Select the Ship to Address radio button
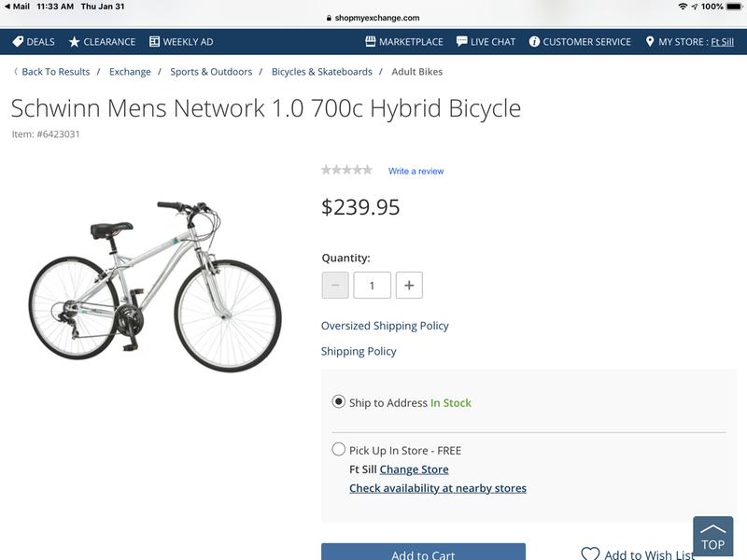This screenshot has height=560, width=747. (339, 402)
